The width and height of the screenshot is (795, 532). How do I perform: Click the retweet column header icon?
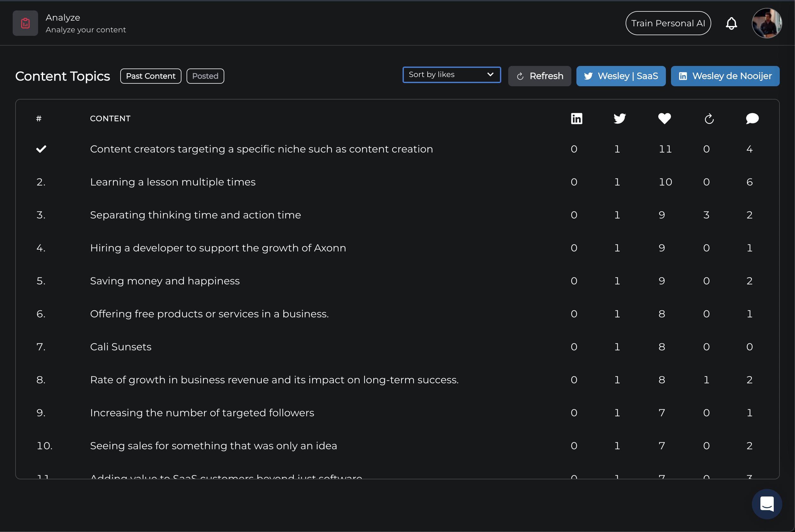coord(709,119)
